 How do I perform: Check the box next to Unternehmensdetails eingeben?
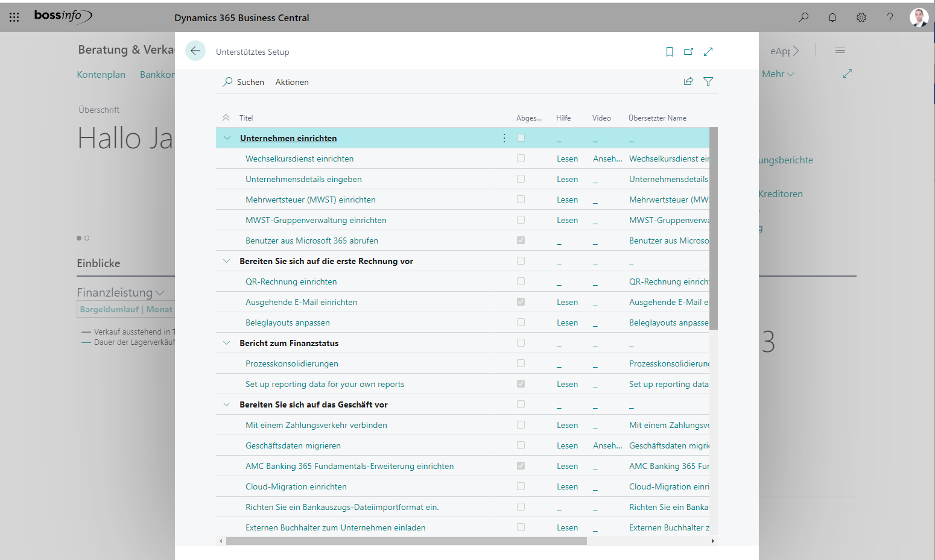coord(521,178)
